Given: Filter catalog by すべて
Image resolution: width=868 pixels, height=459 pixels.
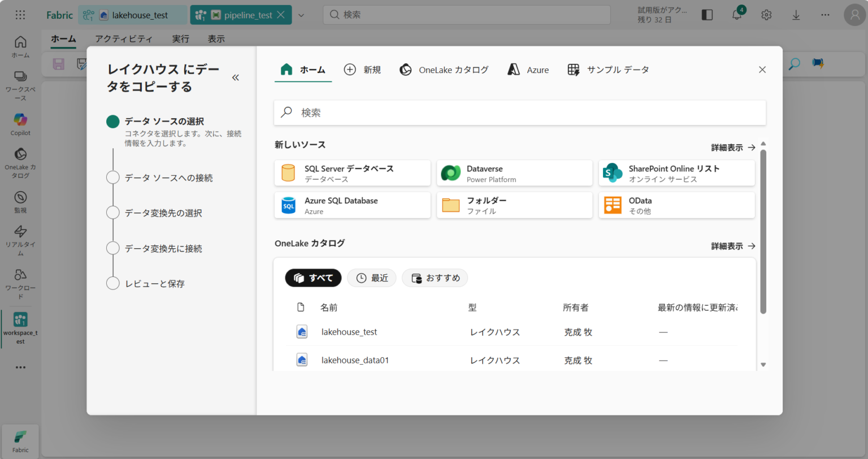Looking at the screenshot, I should [x=313, y=278].
